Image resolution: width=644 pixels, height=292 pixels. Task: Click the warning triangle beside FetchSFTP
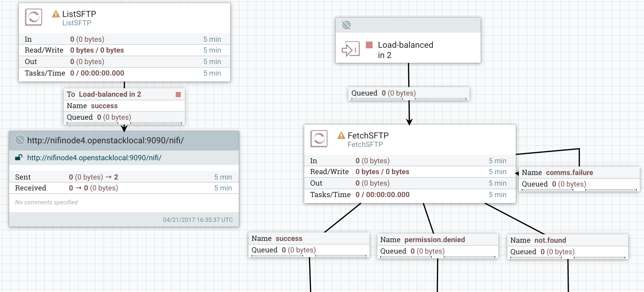pos(341,135)
